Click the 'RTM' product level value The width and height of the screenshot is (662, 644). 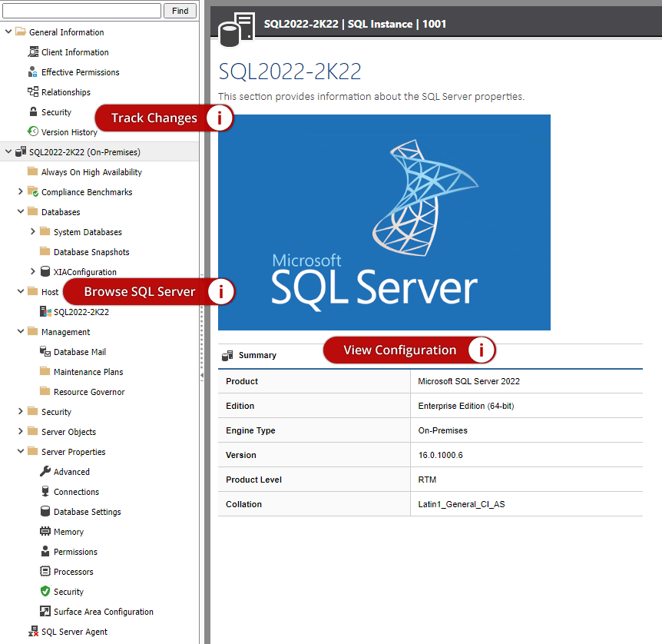coord(427,480)
